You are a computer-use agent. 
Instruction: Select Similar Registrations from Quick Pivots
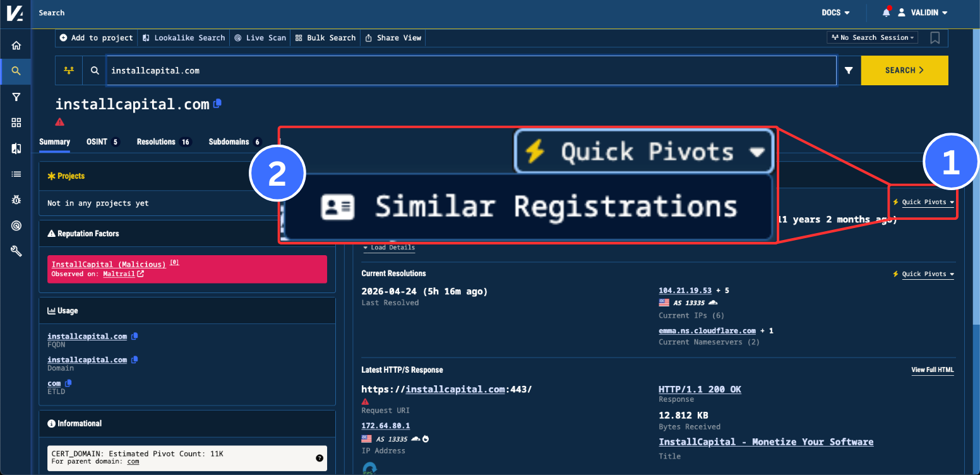point(528,207)
